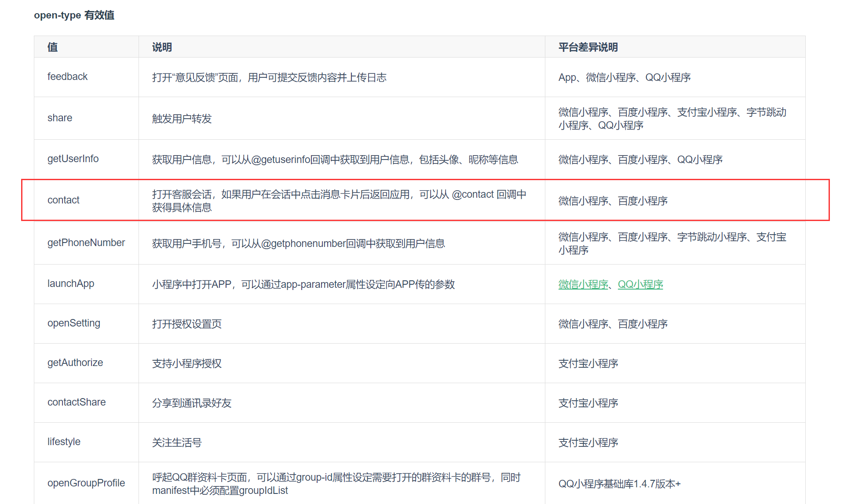
Task: Click getUserInfo platform text 微信小程序、百度小程序、QQ小程序
Action: click(640, 160)
